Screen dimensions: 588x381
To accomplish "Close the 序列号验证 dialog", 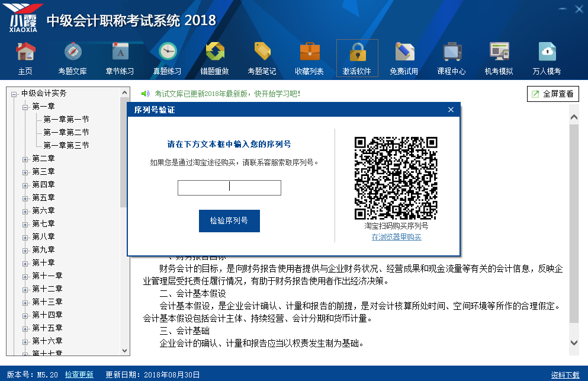I will tap(451, 110).
